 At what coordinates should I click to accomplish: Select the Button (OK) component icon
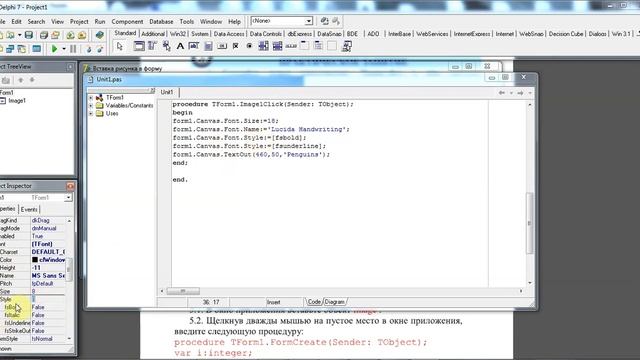click(222, 46)
